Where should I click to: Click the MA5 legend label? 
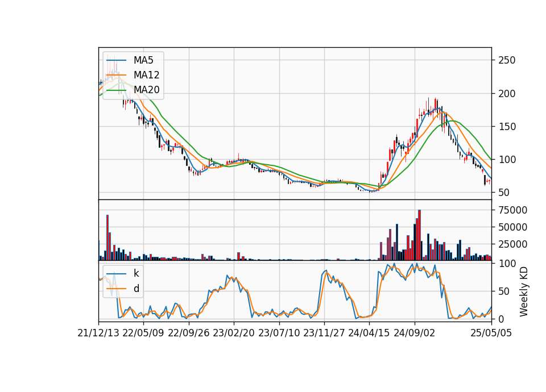point(143,60)
